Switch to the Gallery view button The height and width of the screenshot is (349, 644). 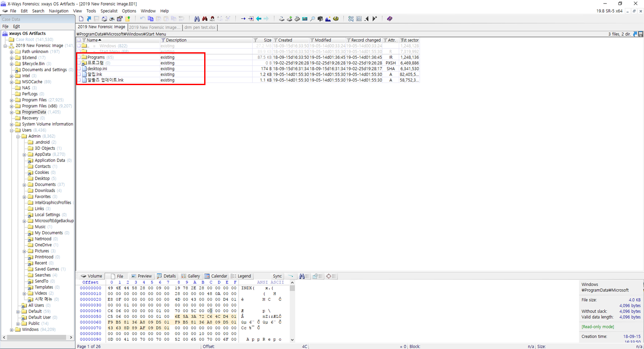point(190,276)
